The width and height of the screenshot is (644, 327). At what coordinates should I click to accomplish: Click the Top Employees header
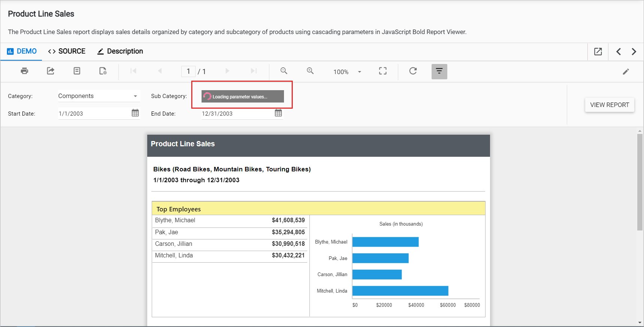(318, 209)
